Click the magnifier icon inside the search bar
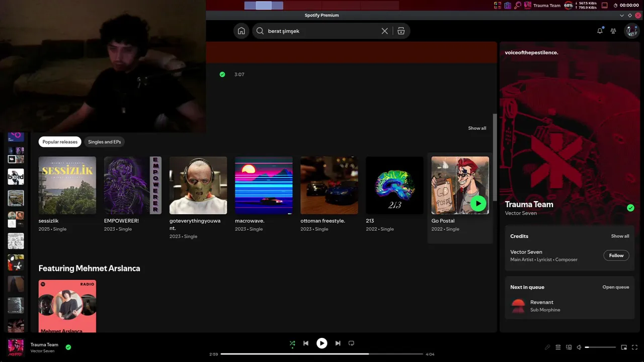Image resolution: width=644 pixels, height=362 pixels. point(260,31)
